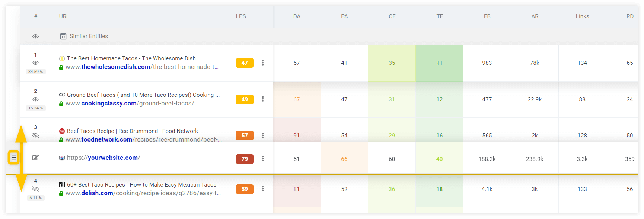Click the Food Network favicon in result 3

pyautogui.click(x=62, y=131)
